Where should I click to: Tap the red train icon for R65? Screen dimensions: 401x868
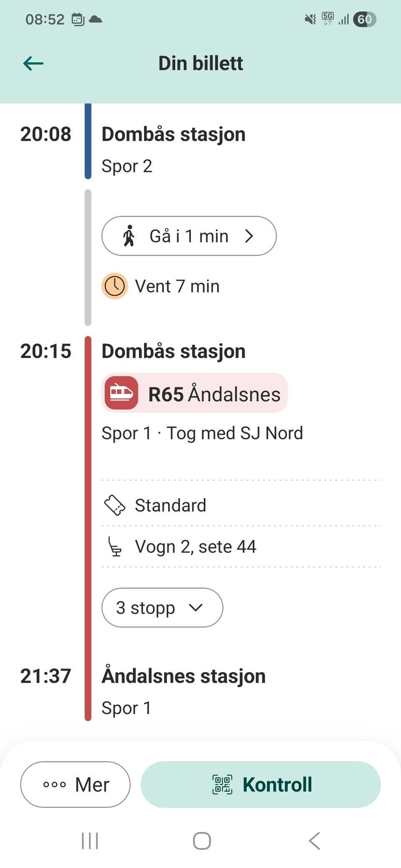point(121,393)
